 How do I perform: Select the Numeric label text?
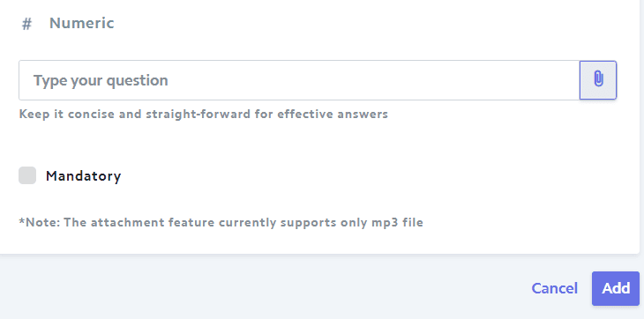pos(82,23)
